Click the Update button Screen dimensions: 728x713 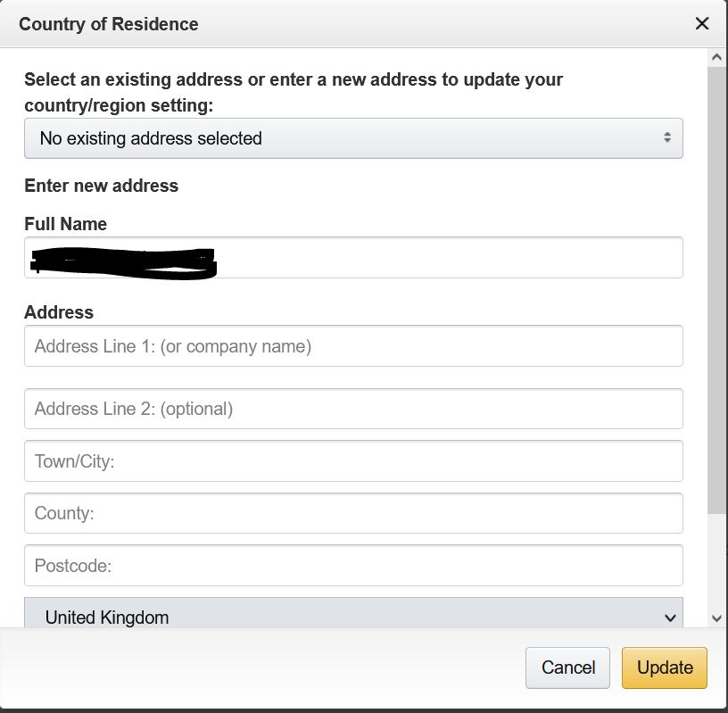coord(664,667)
